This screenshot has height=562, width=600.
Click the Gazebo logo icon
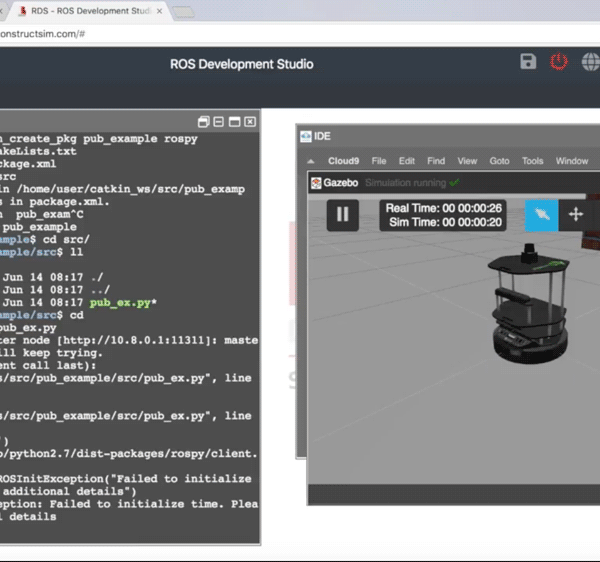coord(316,183)
